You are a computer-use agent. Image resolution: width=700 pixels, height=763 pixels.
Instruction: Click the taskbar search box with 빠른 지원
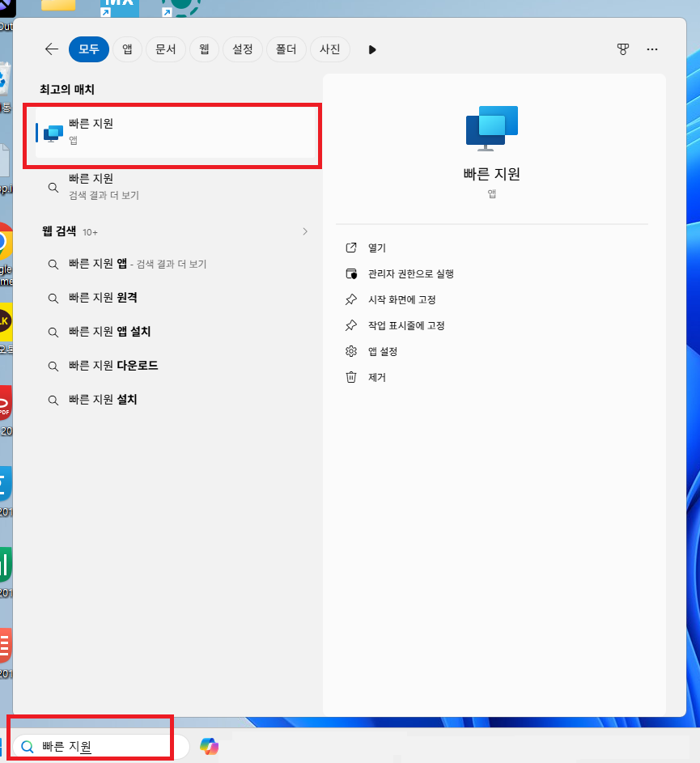100,747
